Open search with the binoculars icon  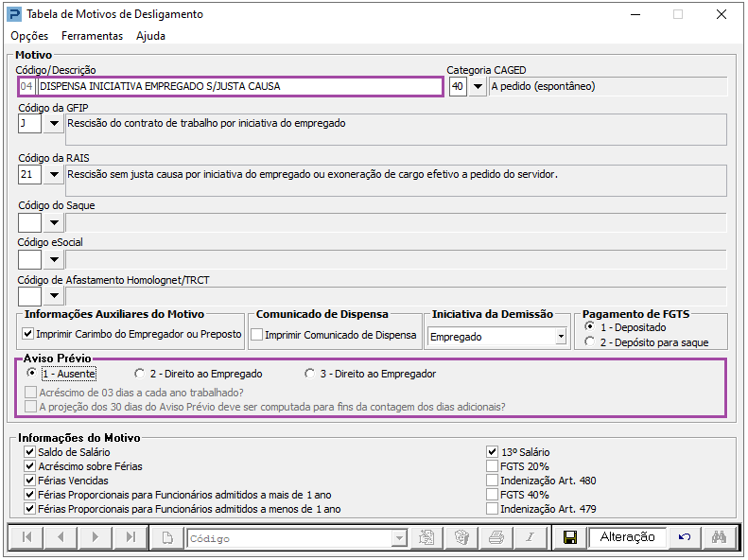718,537
